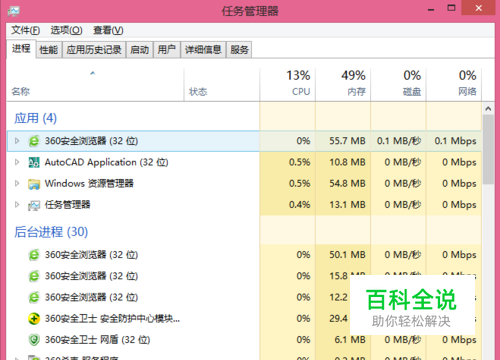Click the 360安全卫士 安全防护中心模块 icon

pos(34,319)
